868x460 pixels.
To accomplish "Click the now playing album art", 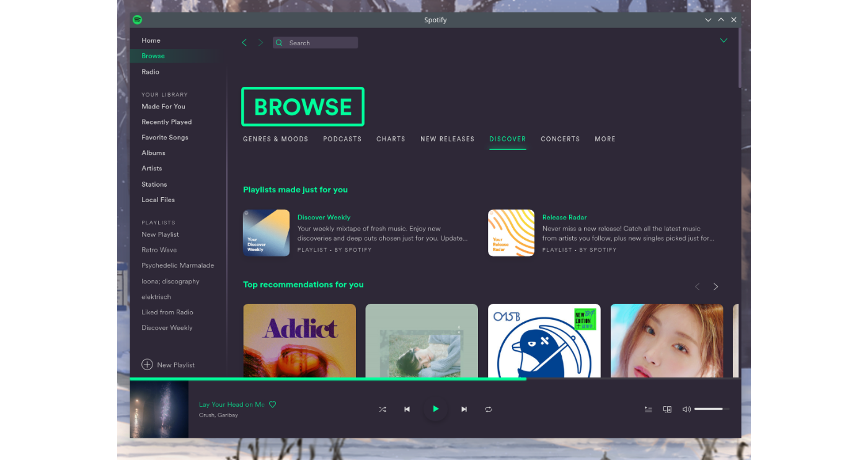I will [159, 409].
